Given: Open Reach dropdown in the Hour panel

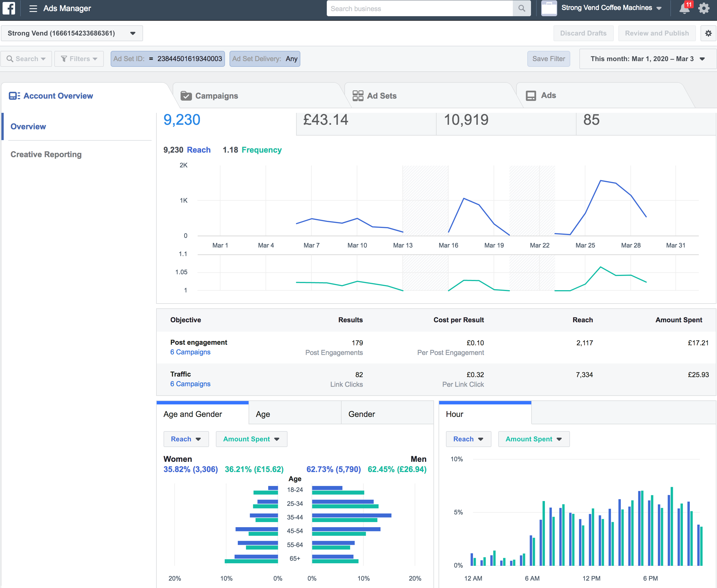Looking at the screenshot, I should [x=468, y=439].
